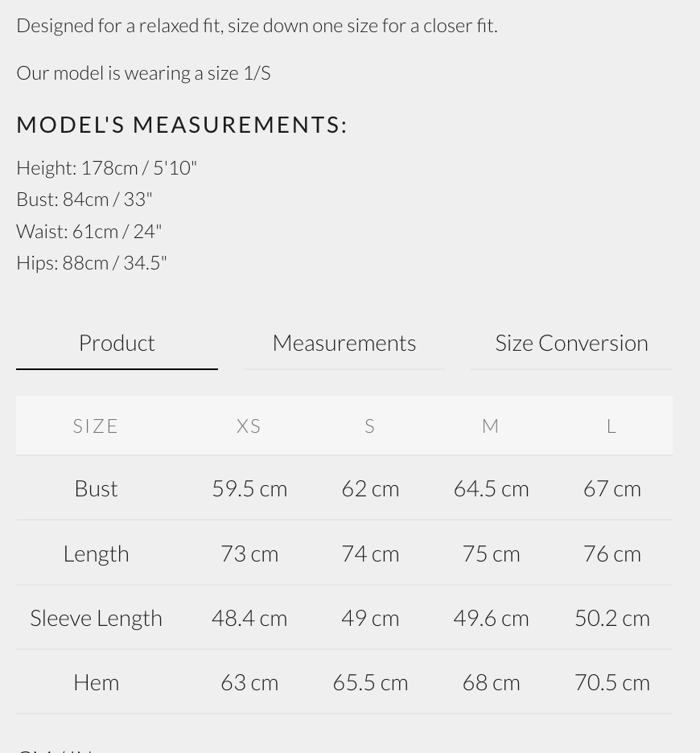Click the 49.6 cm sleeve length cell
The height and width of the screenshot is (753, 700).
tap(491, 618)
